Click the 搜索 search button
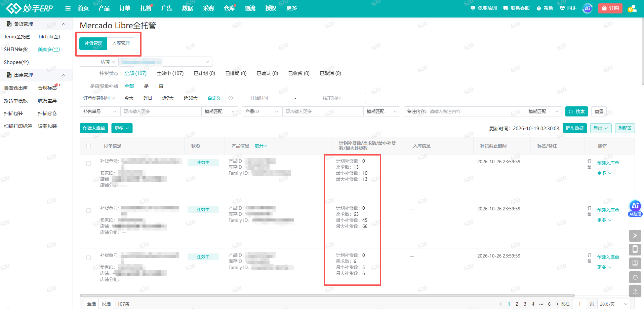Viewport: 644px width, 309px height. (576, 111)
